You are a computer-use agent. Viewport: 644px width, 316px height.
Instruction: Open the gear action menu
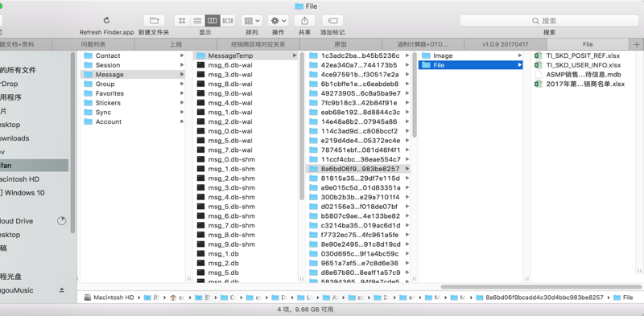click(278, 21)
